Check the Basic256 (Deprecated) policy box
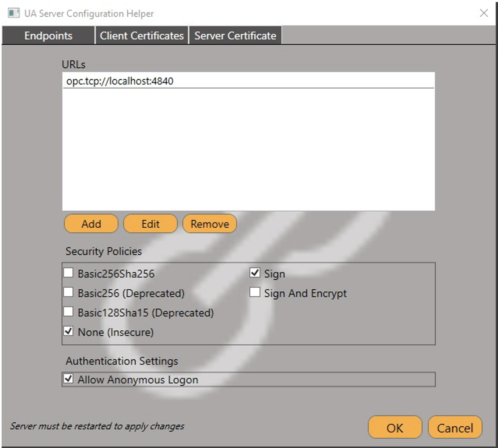The image size is (498, 448). pos(69,292)
